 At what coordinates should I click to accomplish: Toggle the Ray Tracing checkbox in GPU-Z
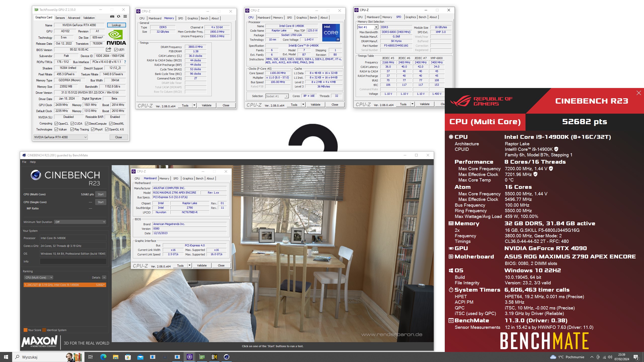pyautogui.click(x=72, y=129)
